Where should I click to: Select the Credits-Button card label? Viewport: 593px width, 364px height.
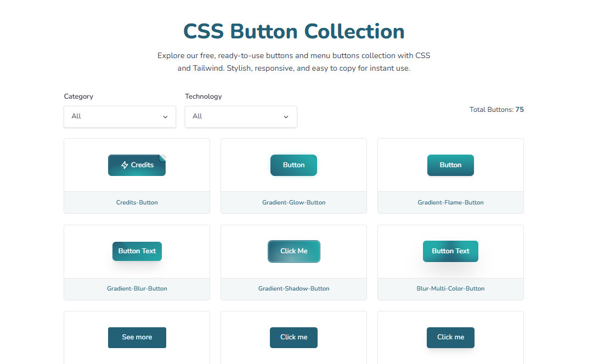pyautogui.click(x=137, y=202)
